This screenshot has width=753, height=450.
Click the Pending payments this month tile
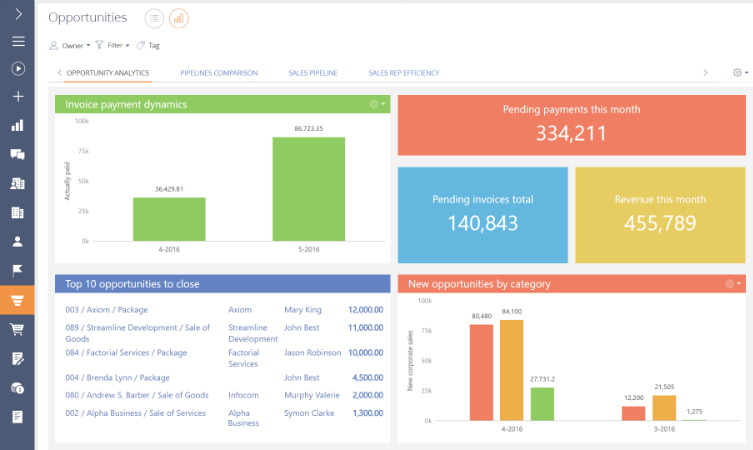(570, 125)
